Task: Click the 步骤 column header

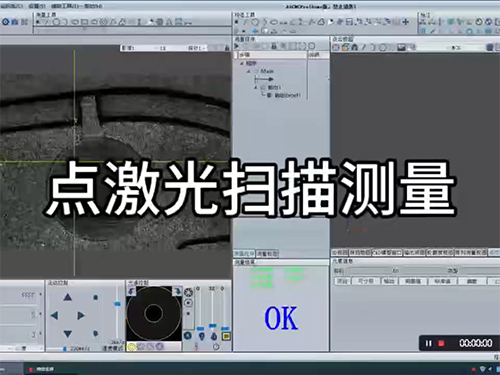Action: (x=272, y=55)
